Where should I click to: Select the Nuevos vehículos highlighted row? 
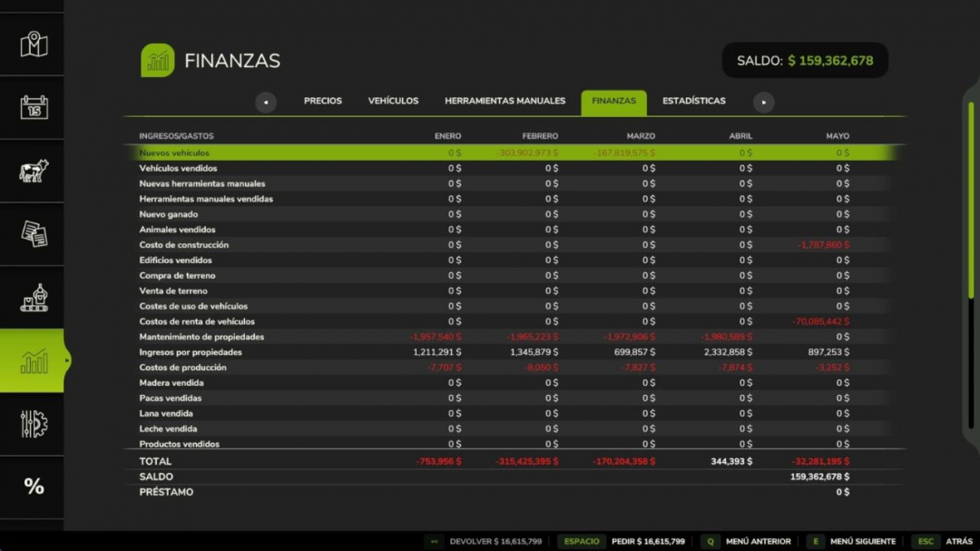click(514, 153)
